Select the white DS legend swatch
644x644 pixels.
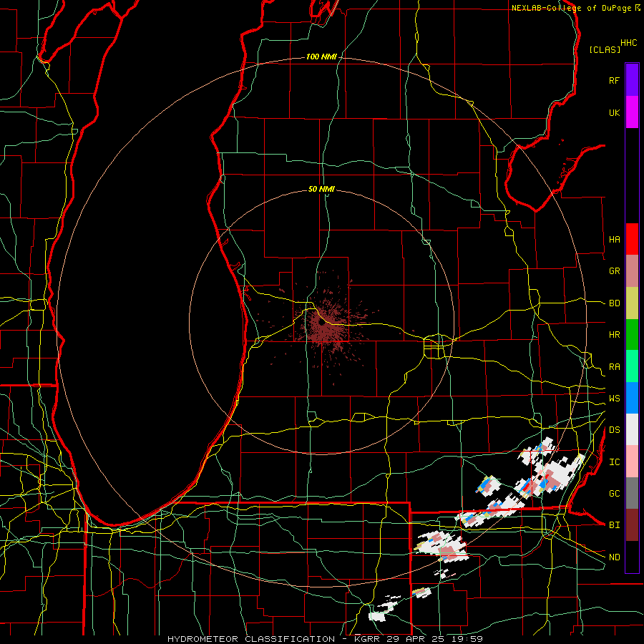pyautogui.click(x=632, y=429)
